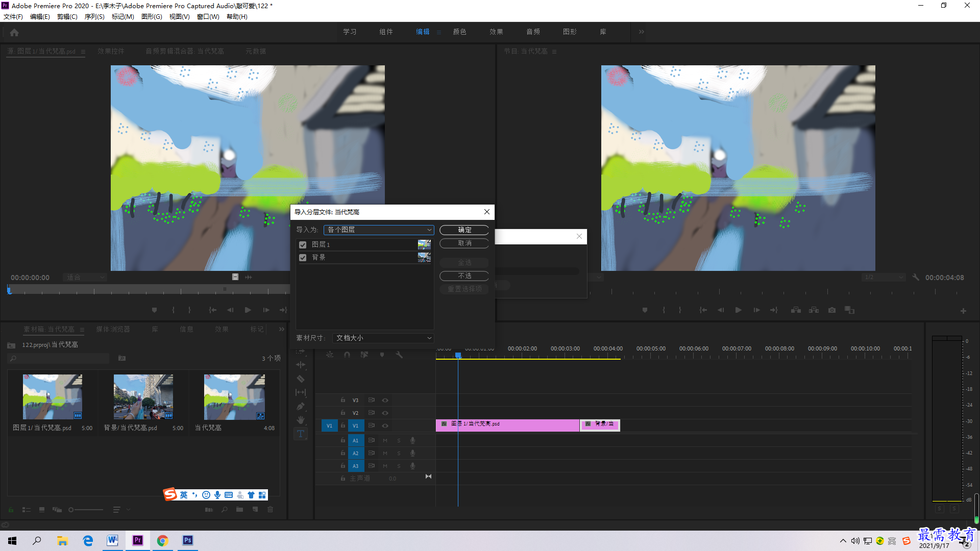The image size is (980, 551).
Task: Play the program monitor
Action: click(x=738, y=310)
